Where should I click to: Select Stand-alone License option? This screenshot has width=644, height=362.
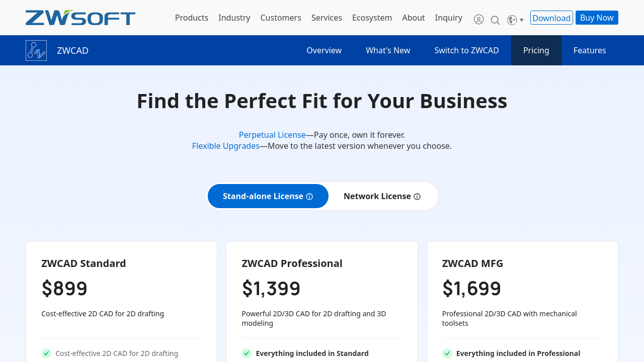pos(263,196)
